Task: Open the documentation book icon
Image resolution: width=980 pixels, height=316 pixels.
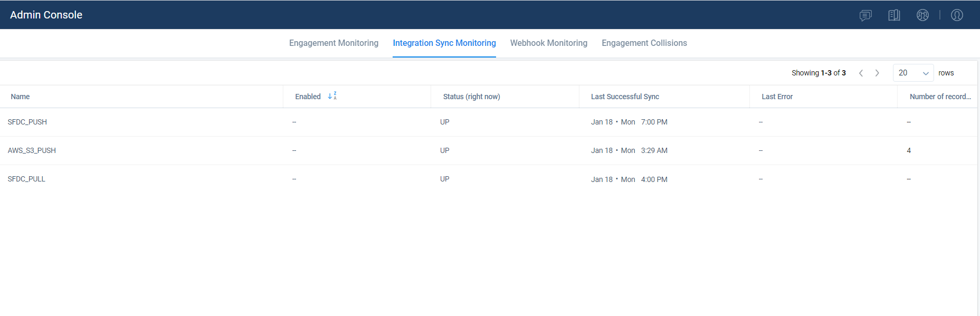Action: pyautogui.click(x=894, y=15)
